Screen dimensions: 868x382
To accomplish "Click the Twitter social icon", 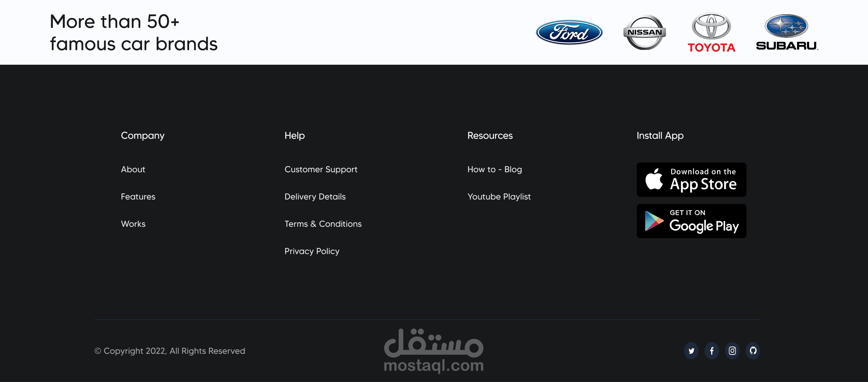I will [x=691, y=351].
